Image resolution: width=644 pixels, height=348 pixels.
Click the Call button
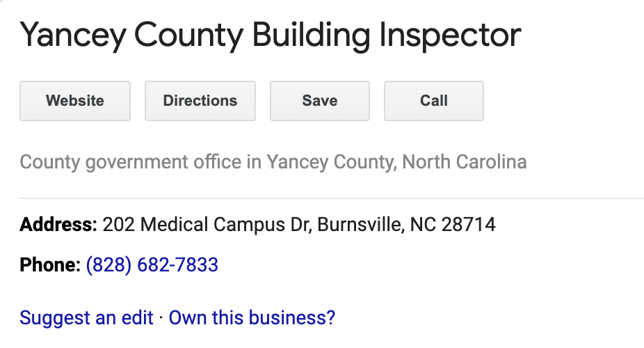tap(434, 101)
